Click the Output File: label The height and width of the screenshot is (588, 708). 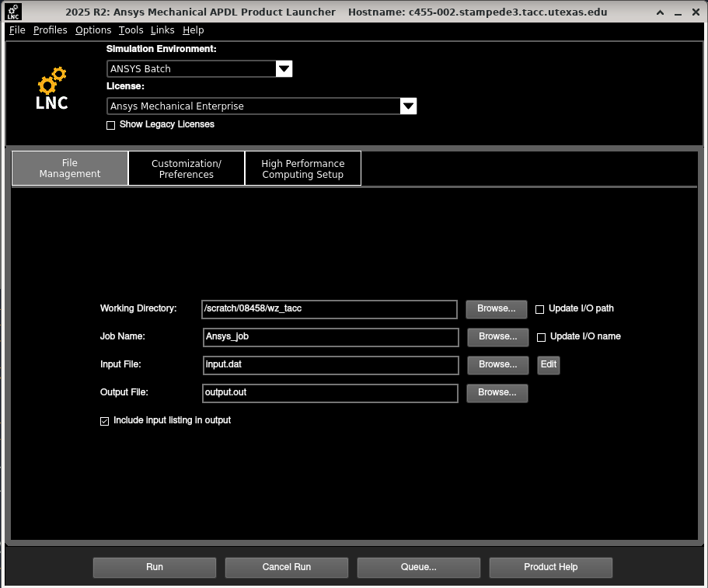click(124, 392)
